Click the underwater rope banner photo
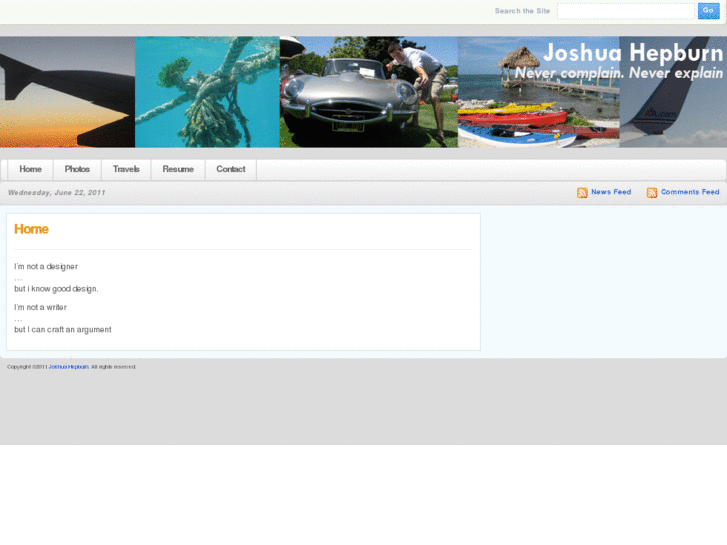This screenshot has height=545, width=727. click(207, 92)
